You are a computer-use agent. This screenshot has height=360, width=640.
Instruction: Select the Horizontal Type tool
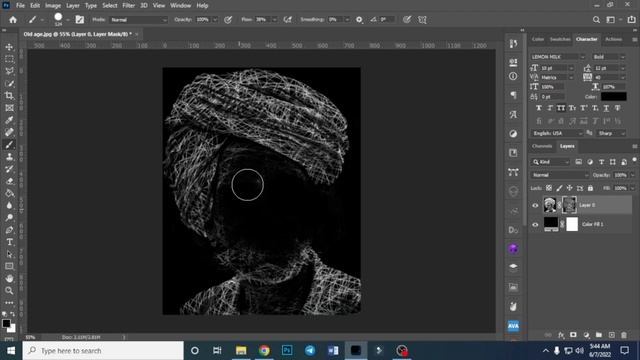[9, 242]
